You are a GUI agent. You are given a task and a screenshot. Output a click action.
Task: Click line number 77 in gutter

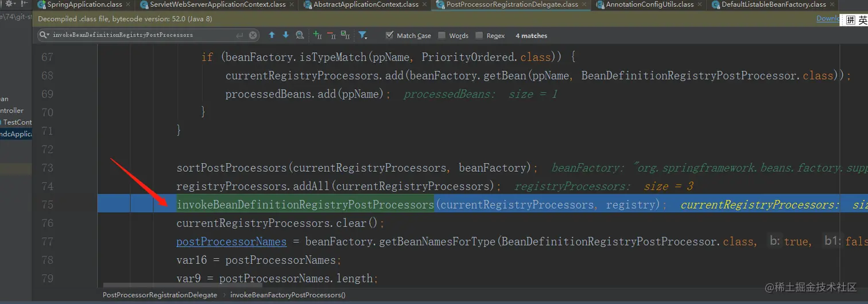point(47,241)
